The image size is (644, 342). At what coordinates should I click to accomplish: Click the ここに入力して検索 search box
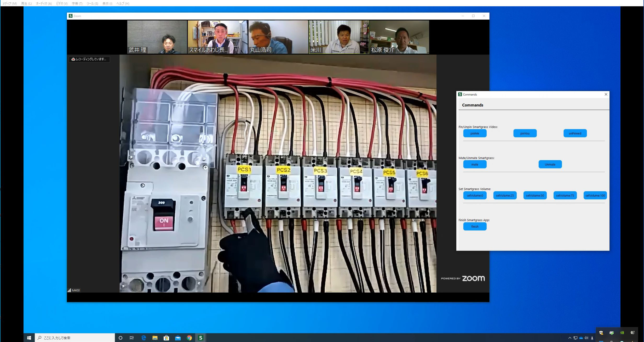(75, 338)
